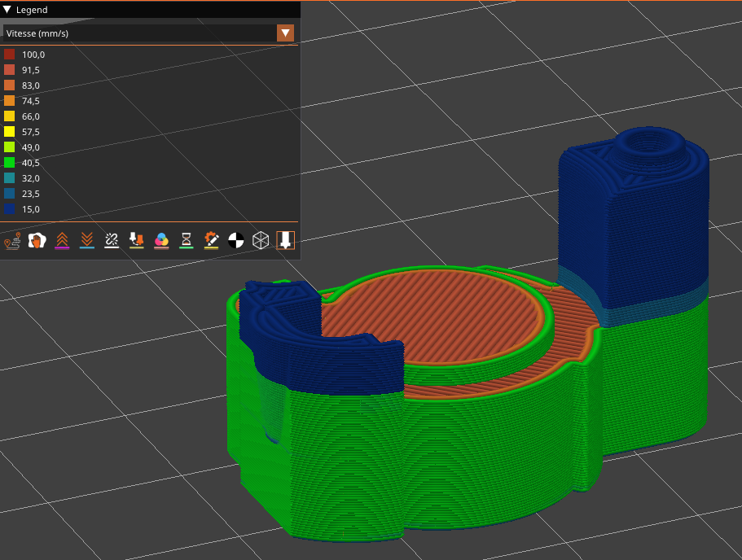Screen dimensions: 742x560
Task: Click the 74,5 speed color swatch
Action: coord(10,101)
